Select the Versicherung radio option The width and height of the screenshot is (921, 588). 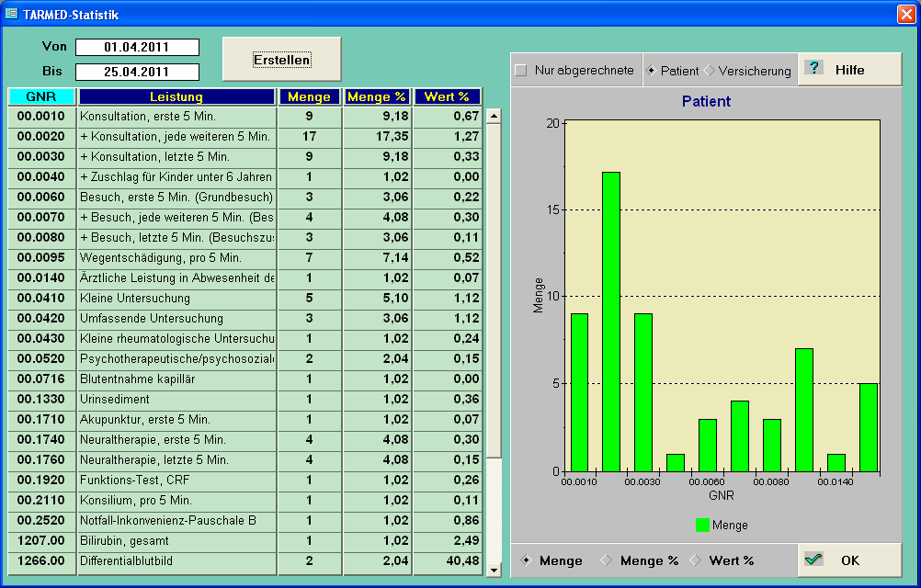click(709, 71)
